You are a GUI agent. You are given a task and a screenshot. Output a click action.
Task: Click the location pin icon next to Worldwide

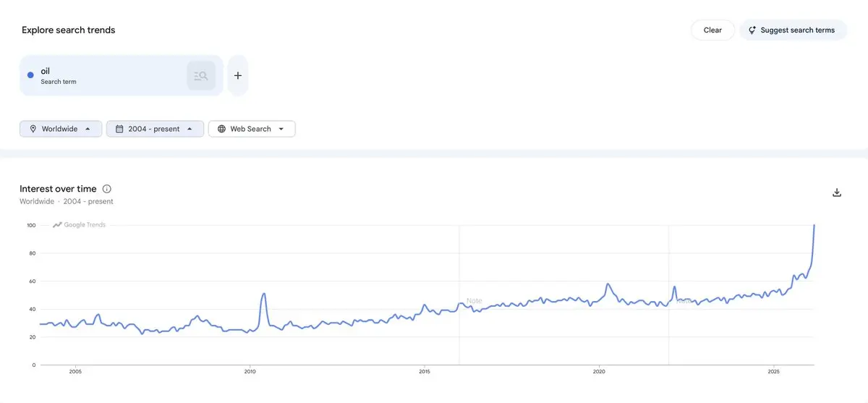pos(33,129)
